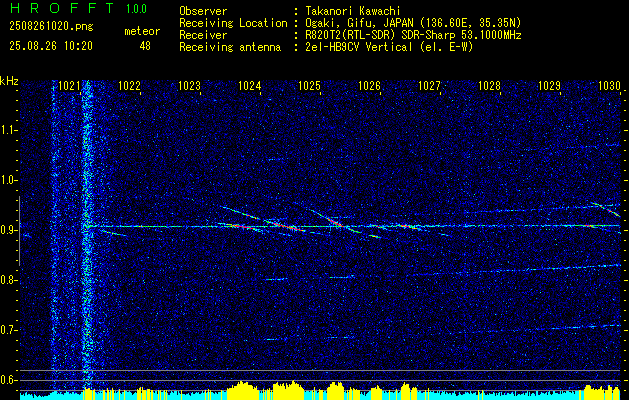
Task: Click time marker 1024
Action: click(x=250, y=86)
